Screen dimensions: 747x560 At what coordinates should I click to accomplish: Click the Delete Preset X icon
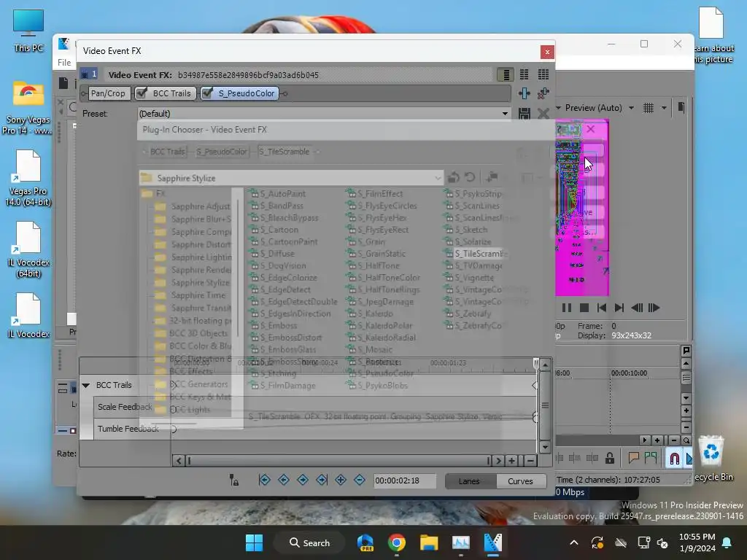pos(543,113)
